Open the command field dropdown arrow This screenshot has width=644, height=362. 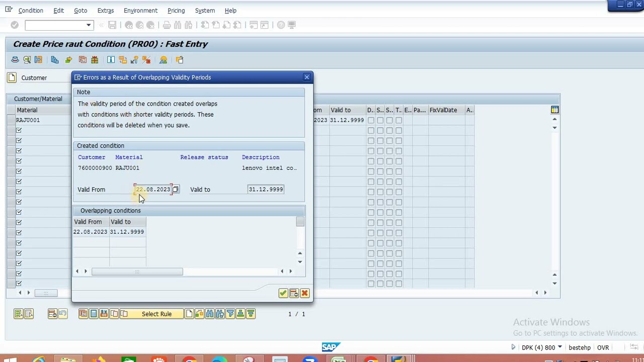[89, 25]
